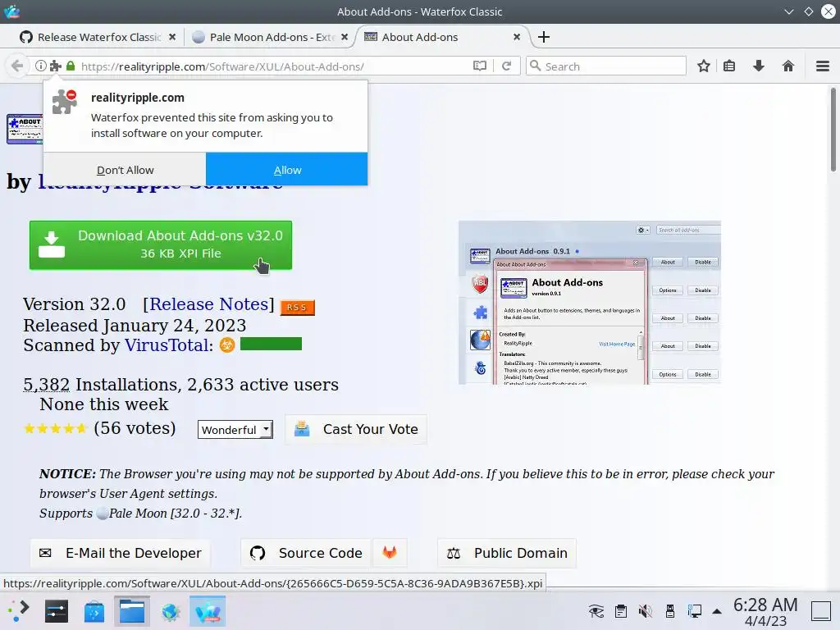840x630 pixels.
Task: Enlarge the About Add-ons screenshot thumbnail
Action: pyautogui.click(x=590, y=303)
